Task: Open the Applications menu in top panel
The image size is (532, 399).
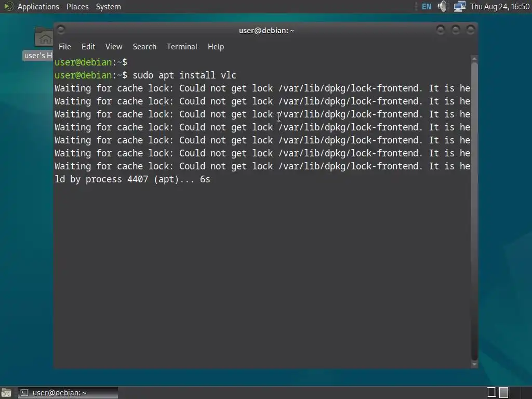Action: 38,6
